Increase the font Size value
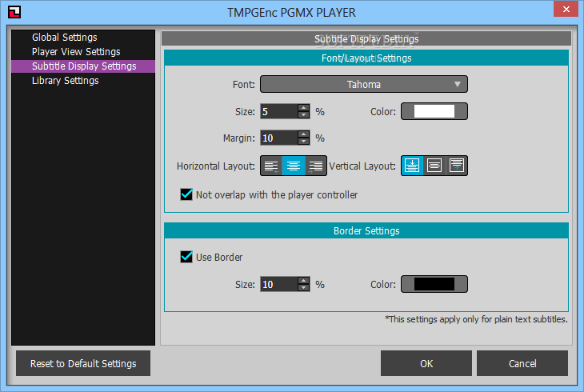Image resolution: width=584 pixels, height=392 pixels. tap(304, 108)
